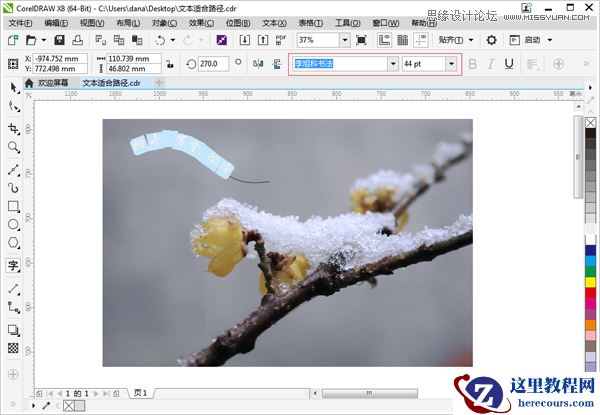Viewport: 600px width, 415px height.
Task: Select the Pick tool in toolbox
Action: 13,88
